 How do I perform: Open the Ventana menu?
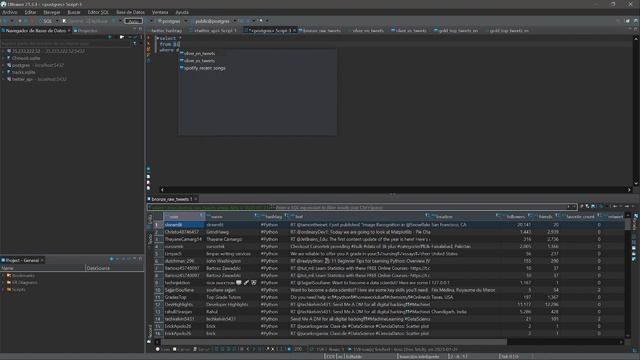[160, 12]
